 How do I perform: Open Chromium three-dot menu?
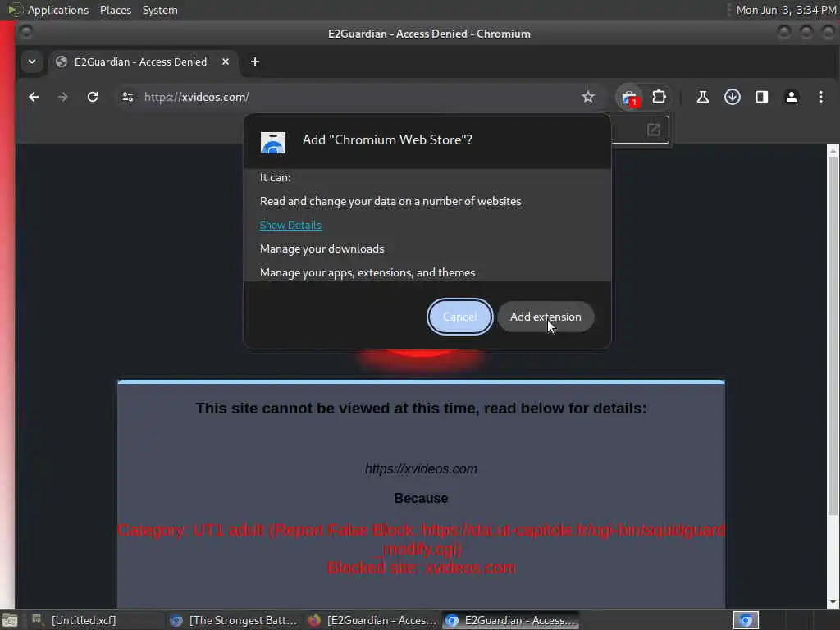click(820, 97)
